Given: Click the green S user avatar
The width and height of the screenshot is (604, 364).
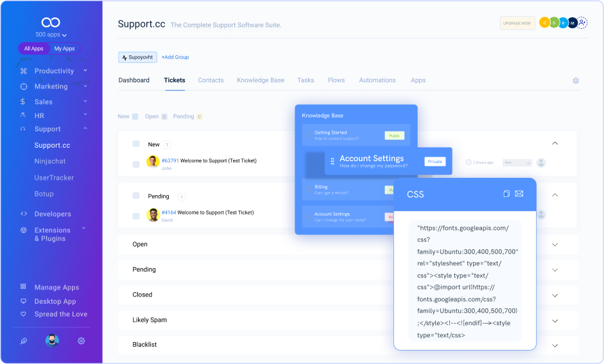Looking at the screenshot, I should pos(554,23).
